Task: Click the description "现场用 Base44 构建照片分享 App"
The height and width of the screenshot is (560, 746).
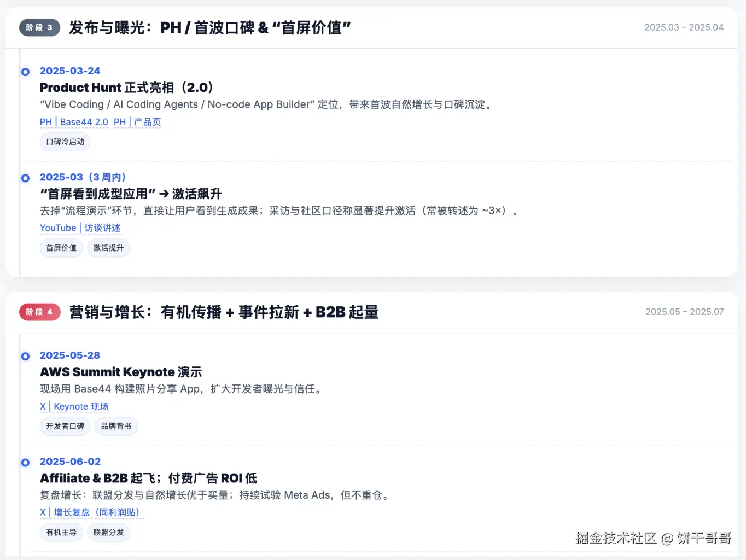Action: pos(182,389)
